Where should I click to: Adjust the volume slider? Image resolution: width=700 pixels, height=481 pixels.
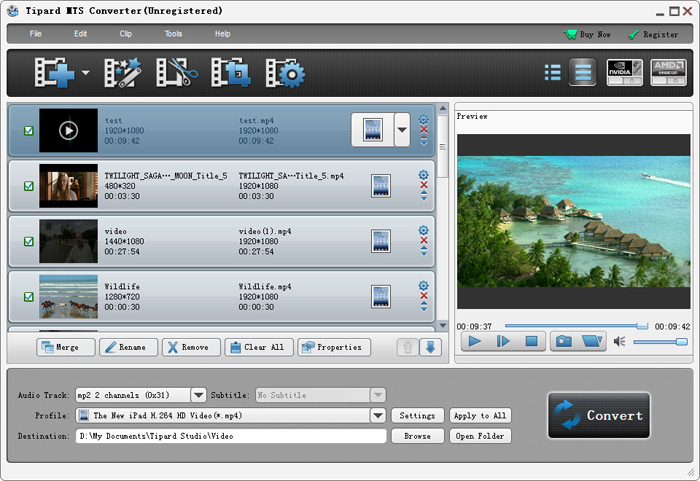pos(660,342)
